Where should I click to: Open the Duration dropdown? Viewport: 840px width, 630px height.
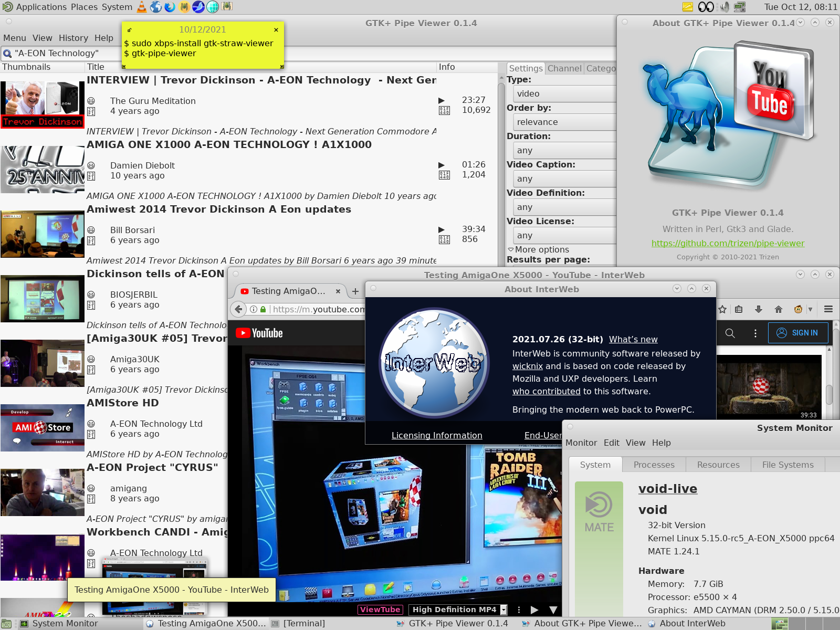[x=564, y=150]
